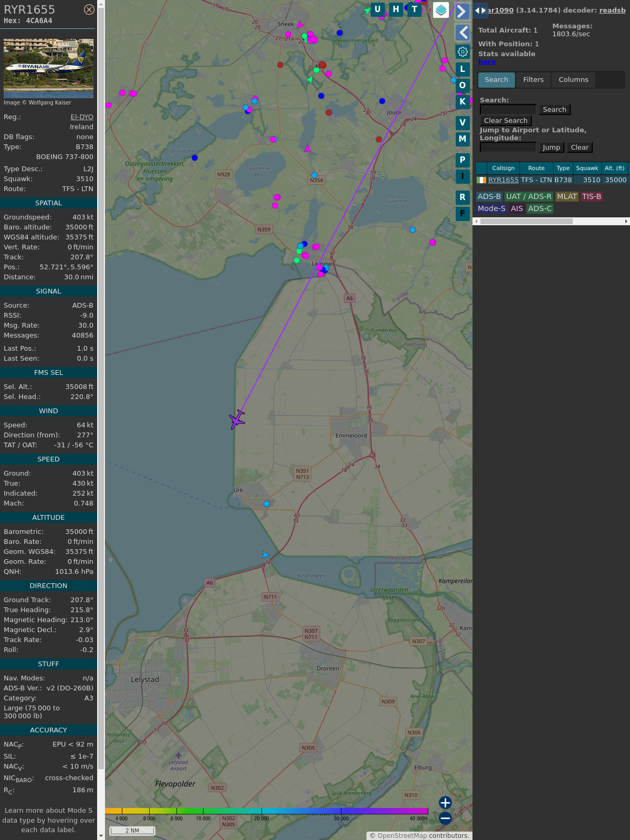Sort table by Alt. (ft) column header
This screenshot has width=630, height=840.
click(615, 169)
